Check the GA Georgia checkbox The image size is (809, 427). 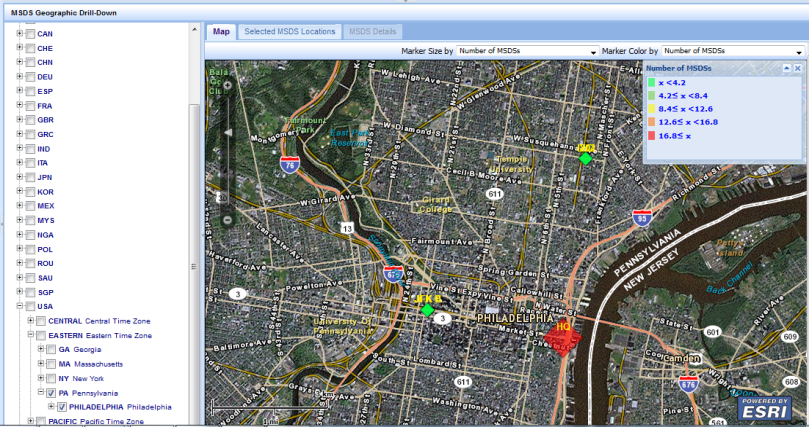click(x=51, y=350)
